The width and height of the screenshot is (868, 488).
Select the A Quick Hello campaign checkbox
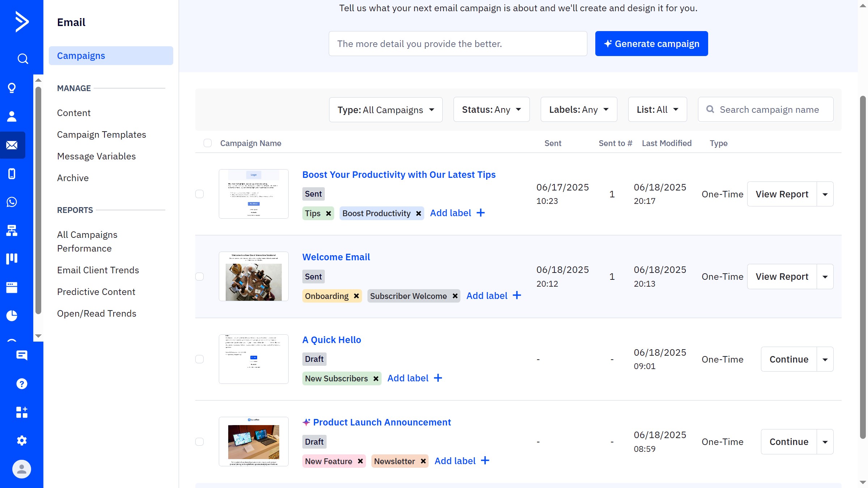pos(200,359)
